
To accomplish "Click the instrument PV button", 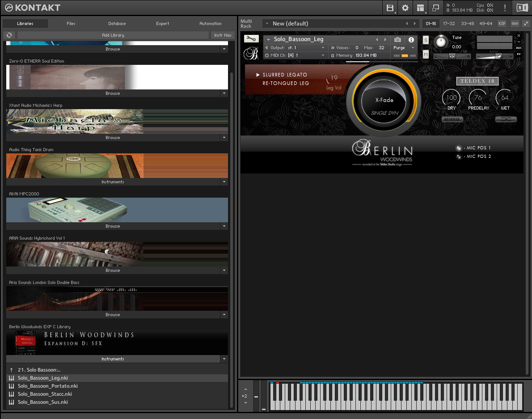I will click(x=519, y=54).
